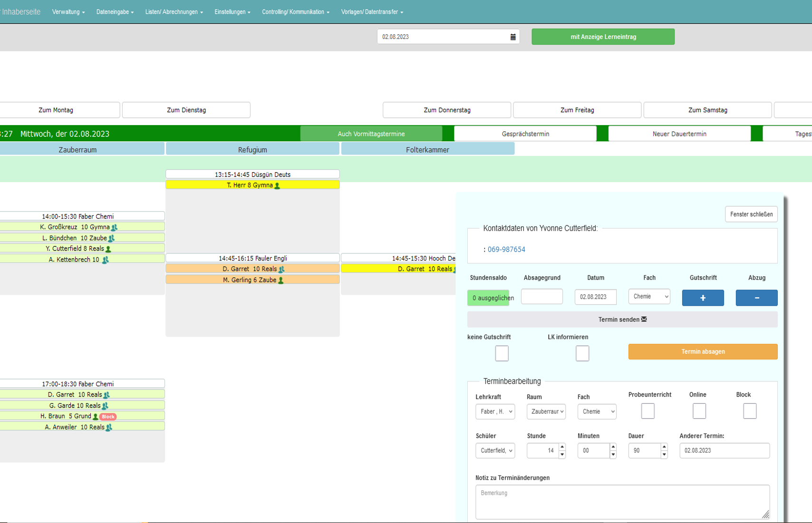Open the Schüler dropdown showing Cutterfield
812x523 pixels.
click(495, 450)
